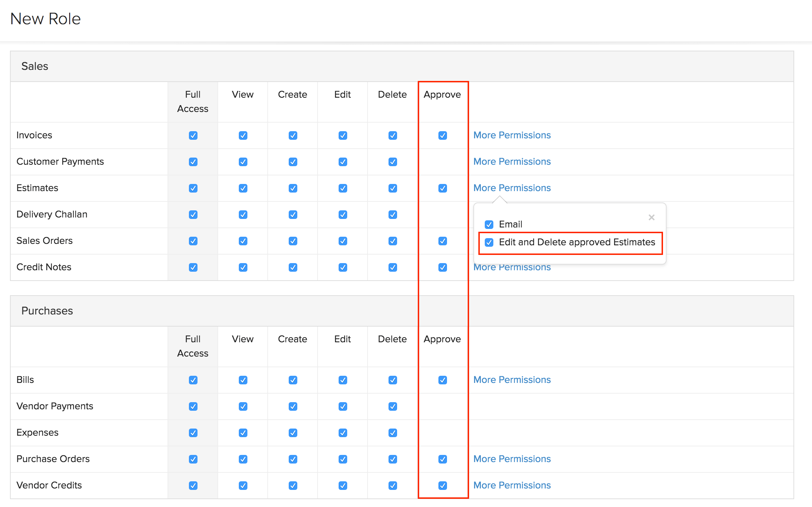
Task: Uncheck Approve for Estimates row
Action: point(442,188)
